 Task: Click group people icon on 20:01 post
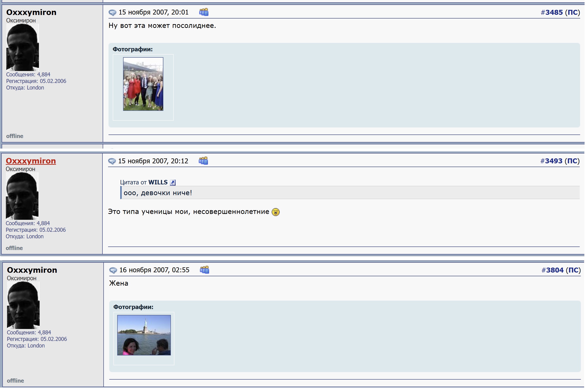tap(204, 12)
